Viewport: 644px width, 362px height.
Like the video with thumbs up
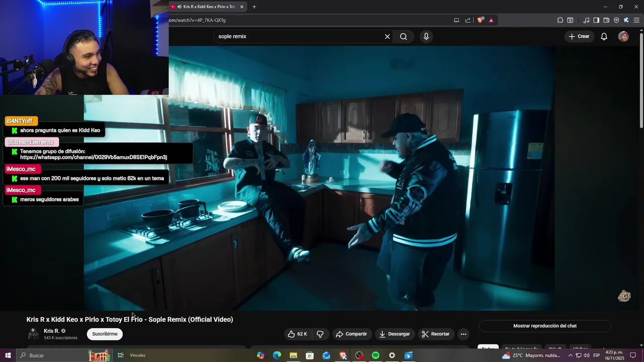click(x=298, y=334)
